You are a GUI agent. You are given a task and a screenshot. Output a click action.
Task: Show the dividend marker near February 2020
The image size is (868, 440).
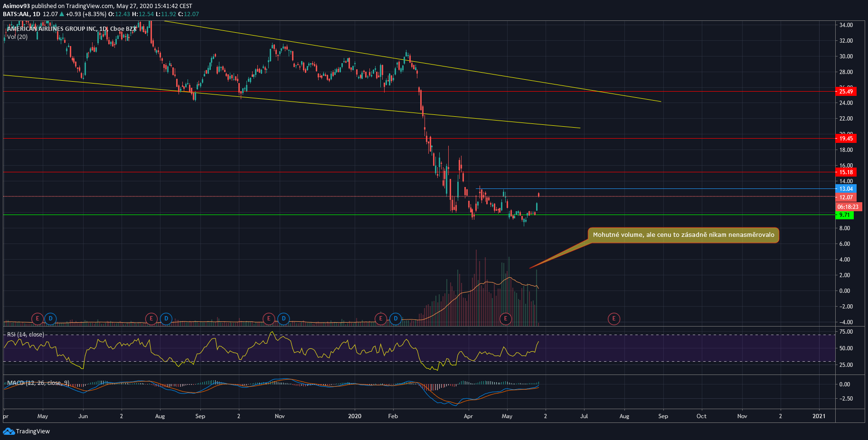pos(396,318)
